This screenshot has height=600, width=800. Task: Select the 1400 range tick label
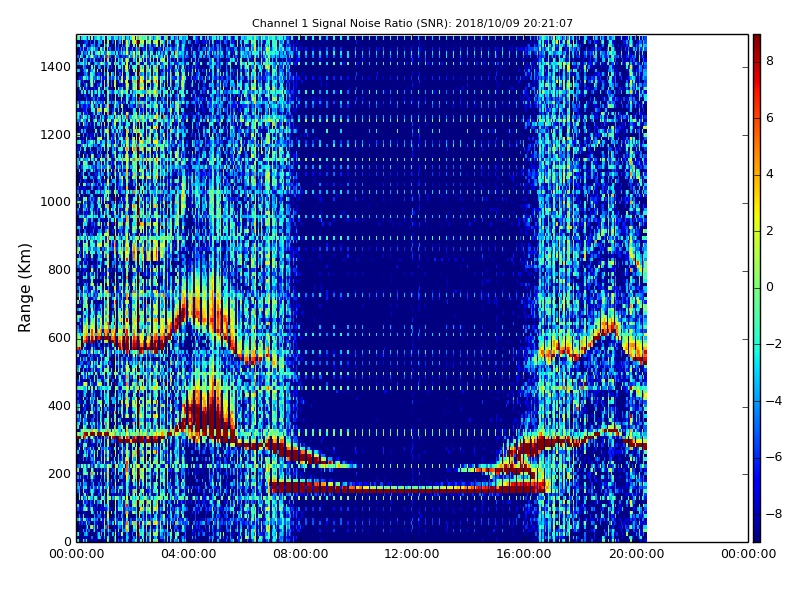(x=56, y=67)
